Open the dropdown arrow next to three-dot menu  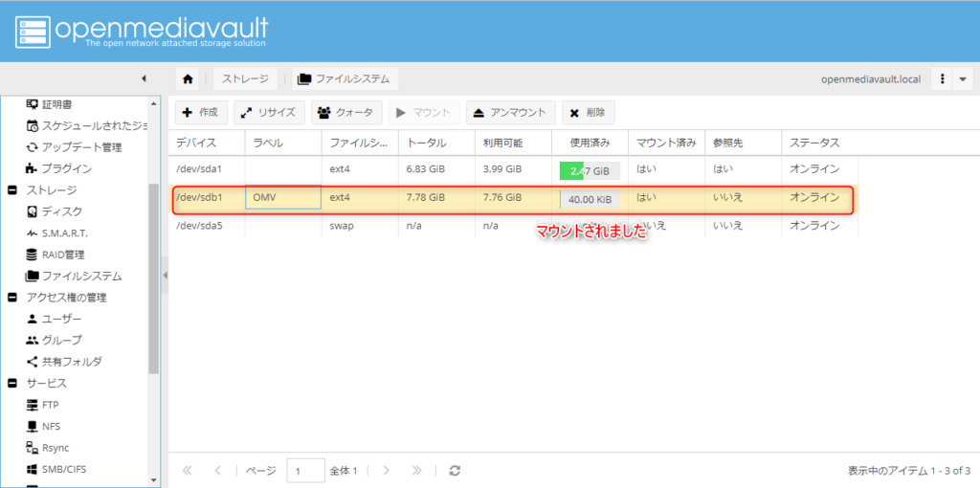pos(964,79)
